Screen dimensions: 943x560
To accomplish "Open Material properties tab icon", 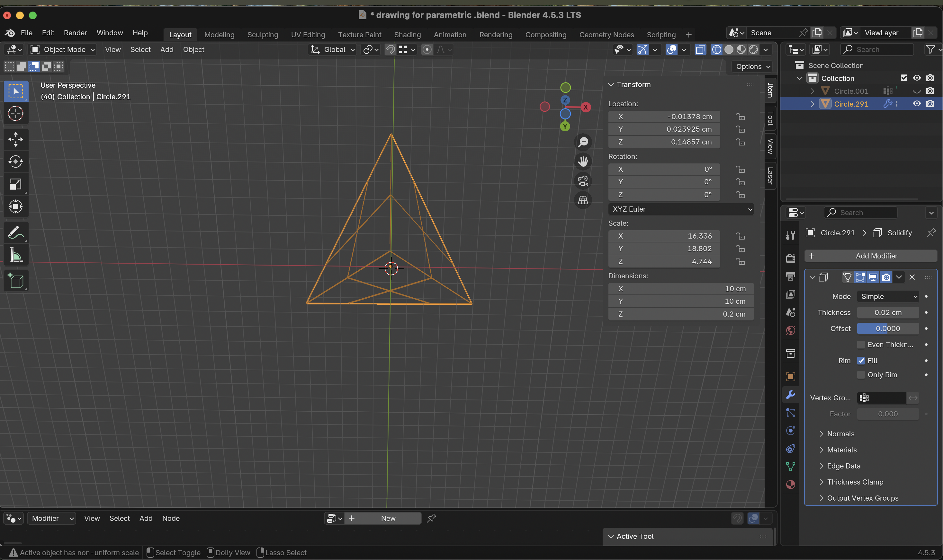I will pos(790,485).
